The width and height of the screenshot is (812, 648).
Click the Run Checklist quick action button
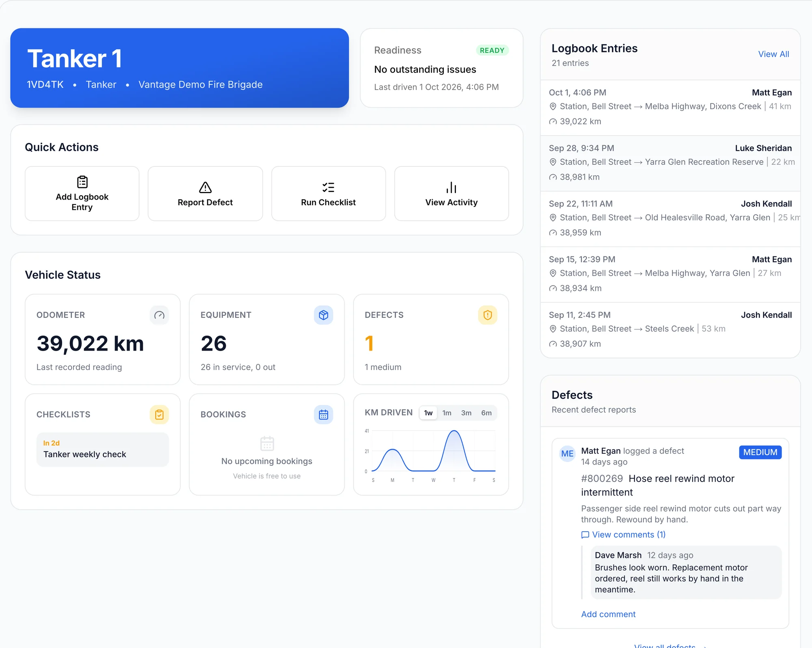click(328, 194)
